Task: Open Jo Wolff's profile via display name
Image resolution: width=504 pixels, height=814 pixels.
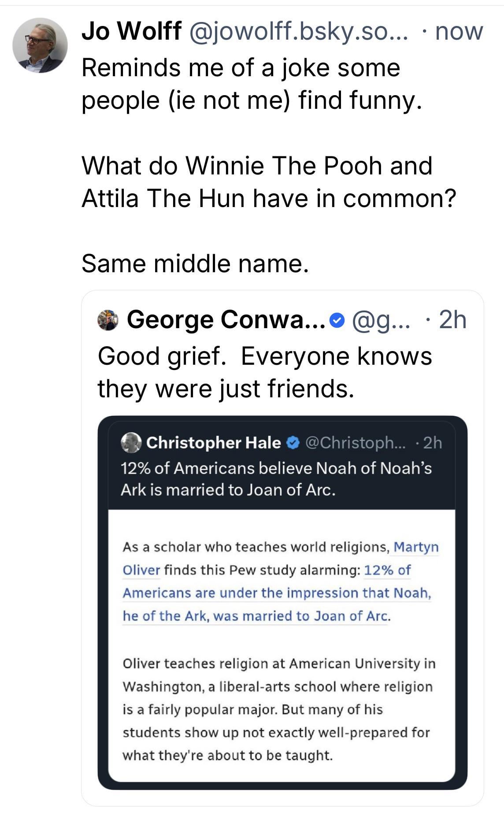Action: click(131, 32)
